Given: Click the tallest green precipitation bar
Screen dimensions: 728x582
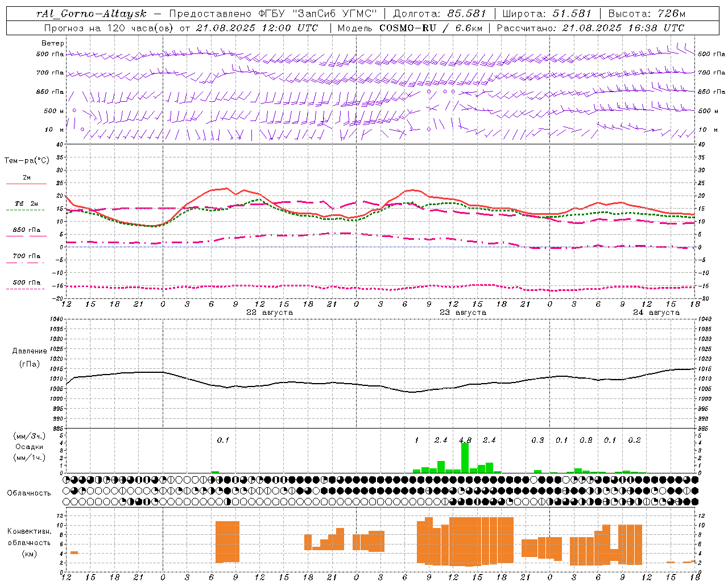Looking at the screenshot, I should pyautogui.click(x=465, y=458).
